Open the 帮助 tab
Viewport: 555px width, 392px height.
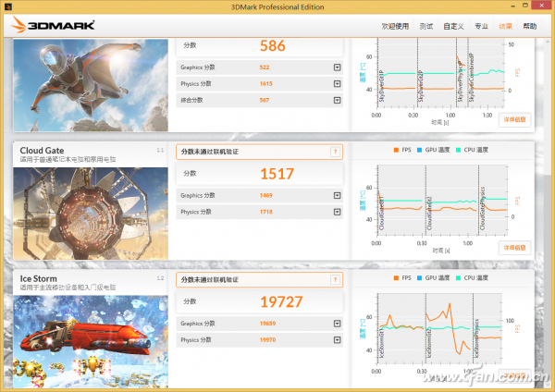[530, 26]
